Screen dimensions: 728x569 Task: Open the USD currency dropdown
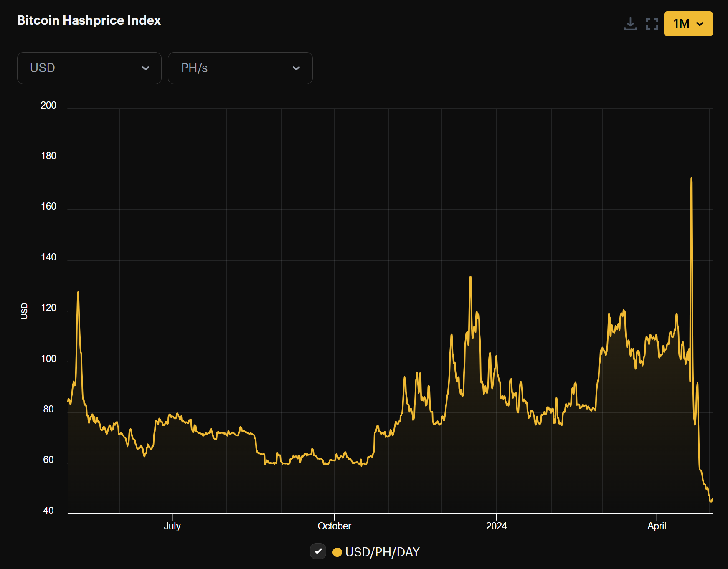89,68
